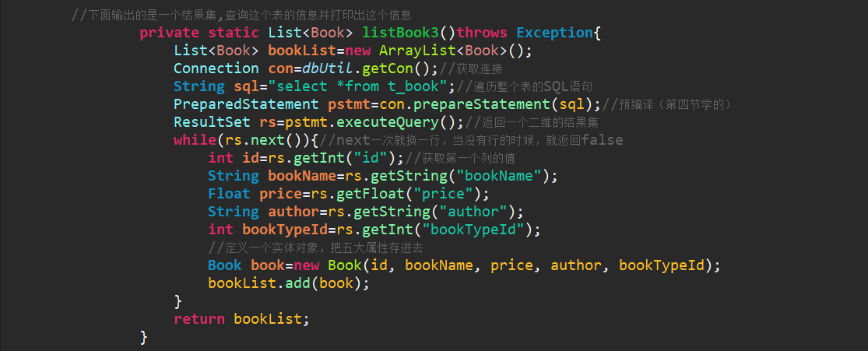
Task: Click 'new Book' constructor call
Action: tap(328, 265)
